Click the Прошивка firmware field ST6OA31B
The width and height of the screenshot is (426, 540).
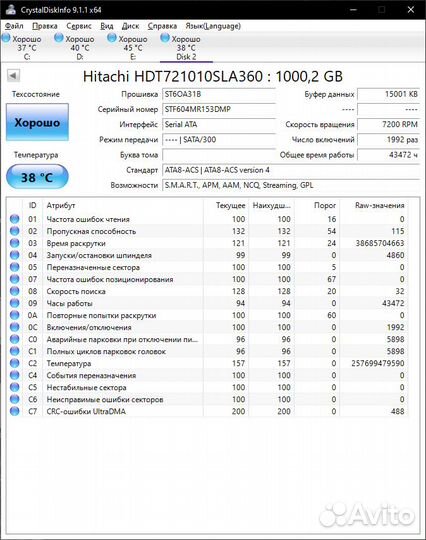point(219,94)
